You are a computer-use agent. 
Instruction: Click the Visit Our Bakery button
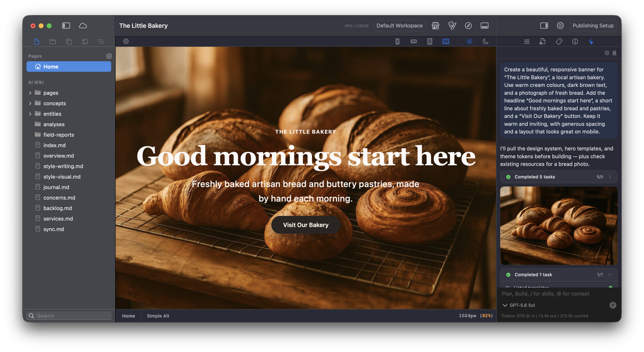pos(305,225)
